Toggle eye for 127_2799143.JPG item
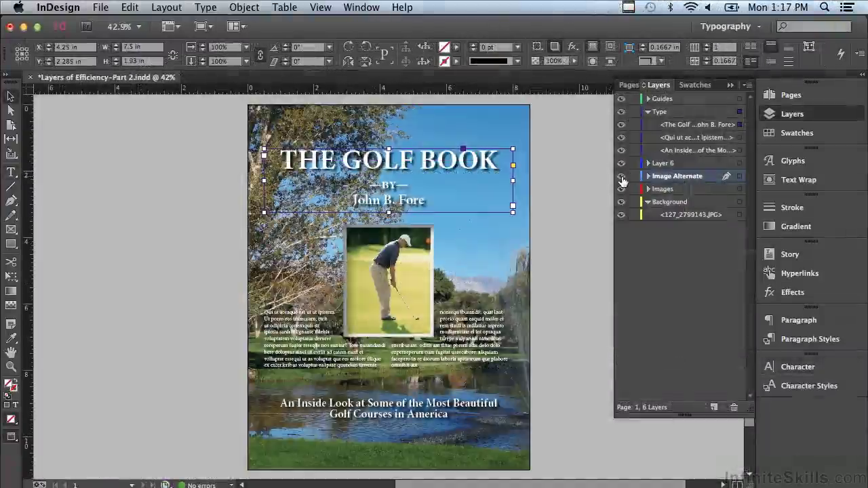 click(621, 215)
